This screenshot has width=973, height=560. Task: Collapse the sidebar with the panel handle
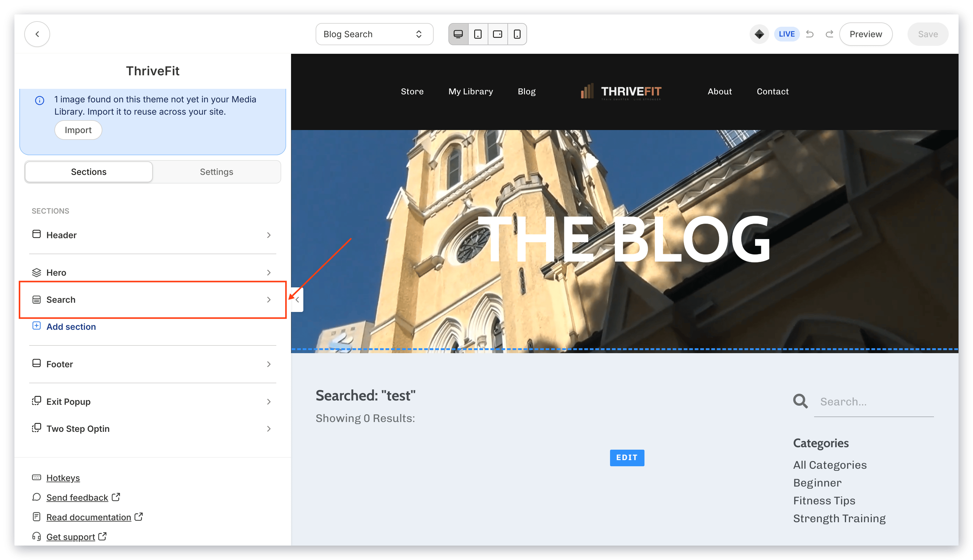coord(297,299)
